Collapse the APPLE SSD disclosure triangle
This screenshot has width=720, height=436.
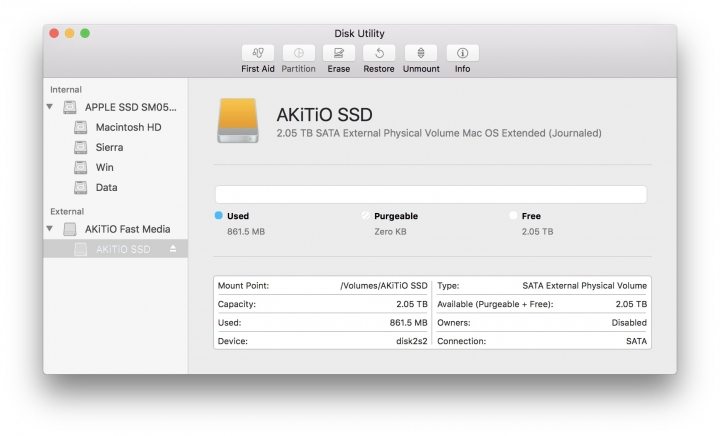(50, 107)
